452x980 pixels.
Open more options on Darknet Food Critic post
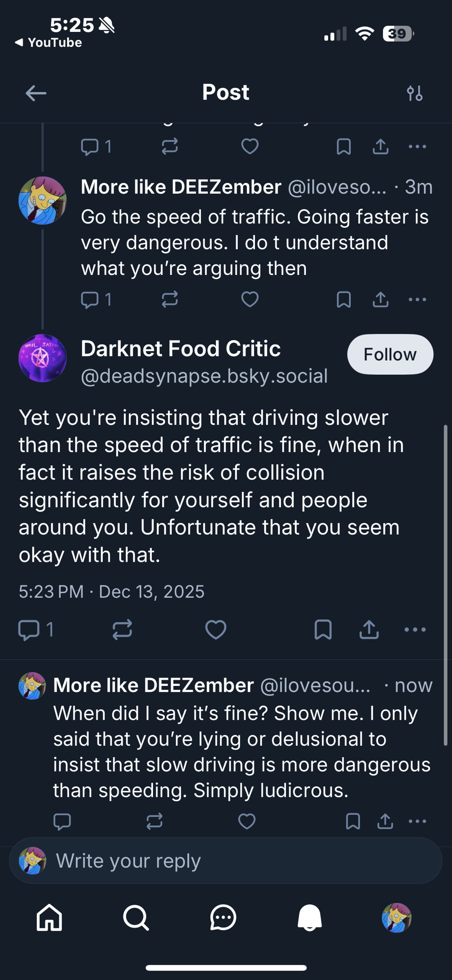(x=415, y=630)
